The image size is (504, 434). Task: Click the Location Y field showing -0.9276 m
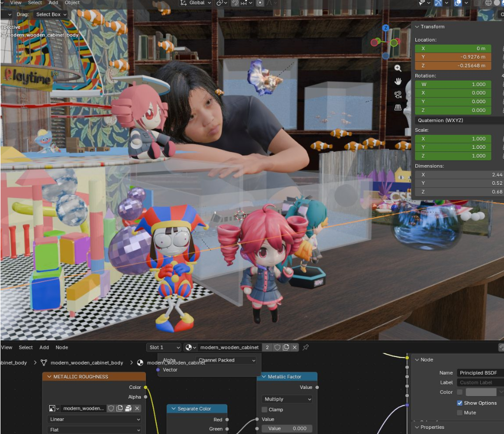pyautogui.click(x=453, y=57)
